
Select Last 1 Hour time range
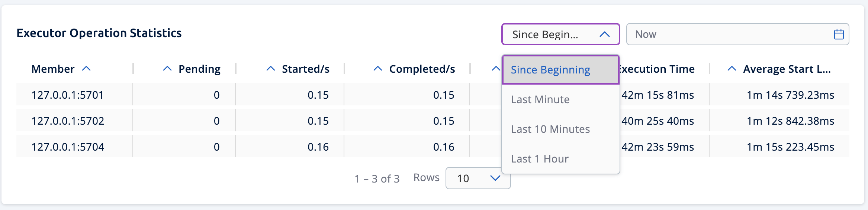(540, 159)
